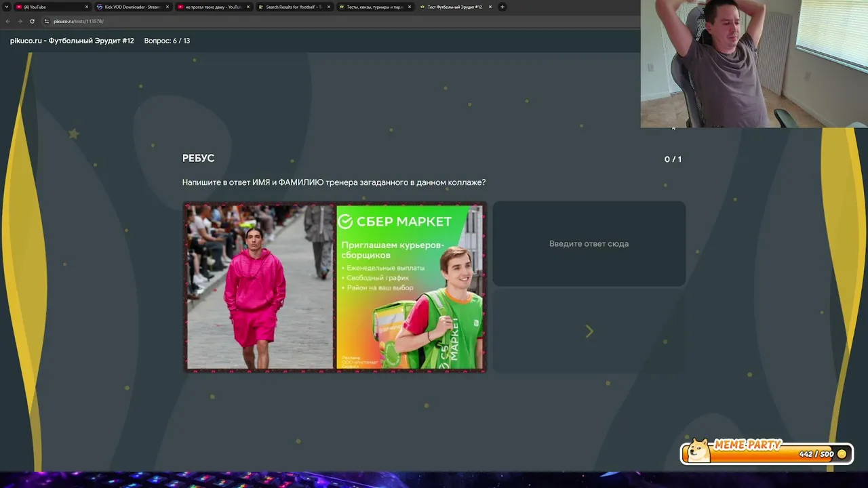Select the 'Вопрос: 6 / 13' counter text
The height and width of the screenshot is (488, 868).
[x=167, y=41]
